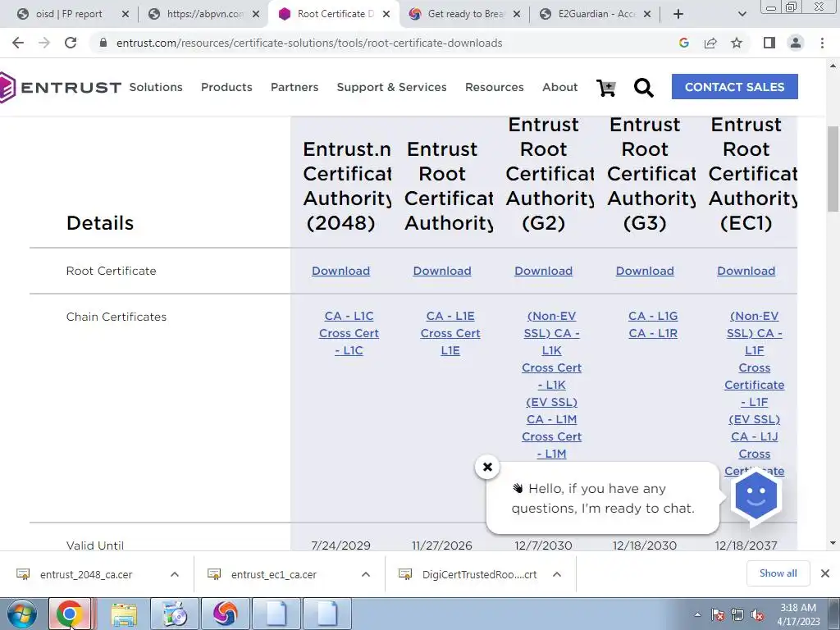This screenshot has width=840, height=630.
Task: Expand entrust_ec1_ca.cer download options
Action: coord(366,574)
